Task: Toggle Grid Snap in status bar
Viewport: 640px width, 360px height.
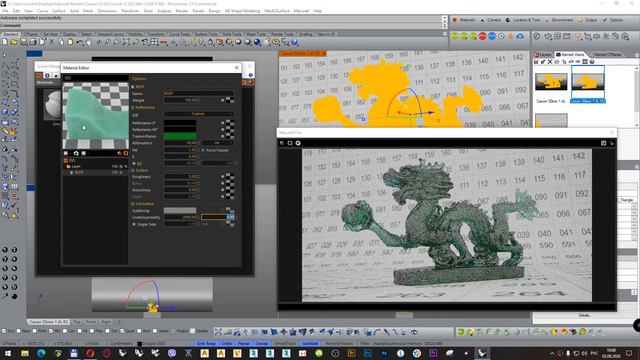Action: coord(206,343)
